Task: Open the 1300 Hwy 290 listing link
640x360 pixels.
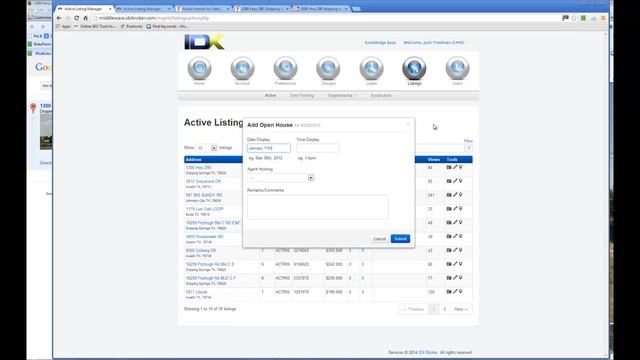Action: [198, 167]
